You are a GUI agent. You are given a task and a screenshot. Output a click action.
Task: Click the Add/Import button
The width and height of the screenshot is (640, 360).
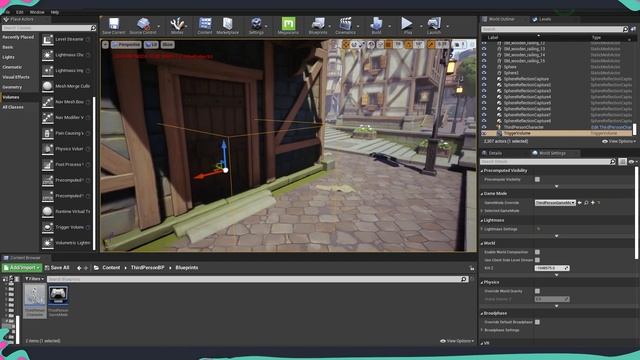[x=22, y=268]
